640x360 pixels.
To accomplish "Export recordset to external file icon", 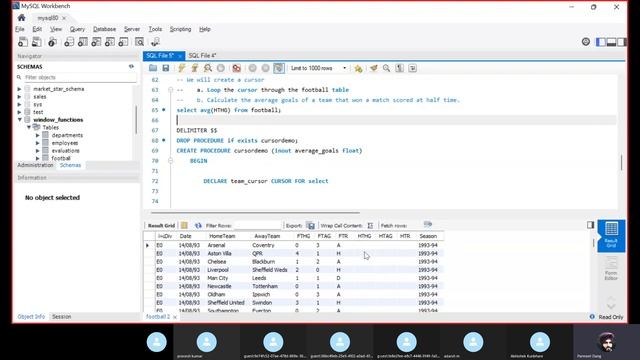I will tap(311, 225).
